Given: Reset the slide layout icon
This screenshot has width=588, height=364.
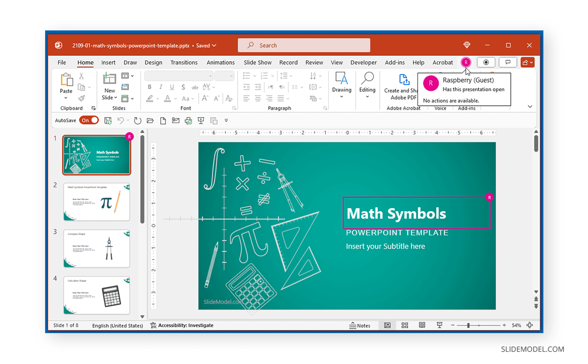Looking at the screenshot, I should [125, 87].
